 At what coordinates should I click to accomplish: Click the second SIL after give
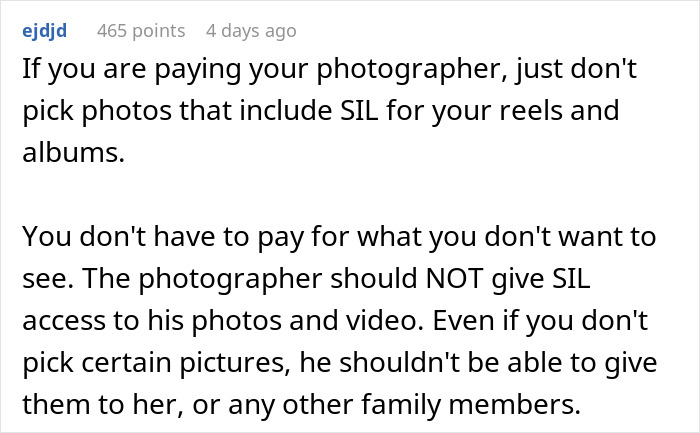(571, 279)
